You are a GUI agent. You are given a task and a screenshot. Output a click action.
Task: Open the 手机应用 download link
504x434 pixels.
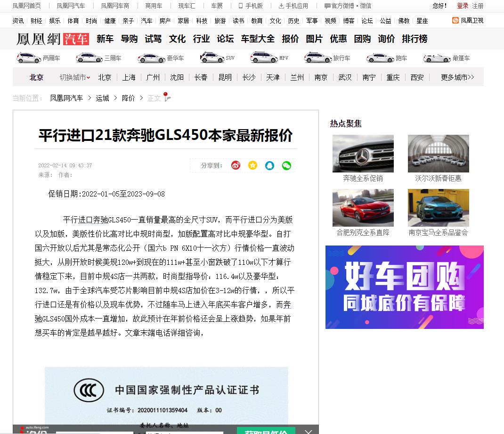[293, 6]
